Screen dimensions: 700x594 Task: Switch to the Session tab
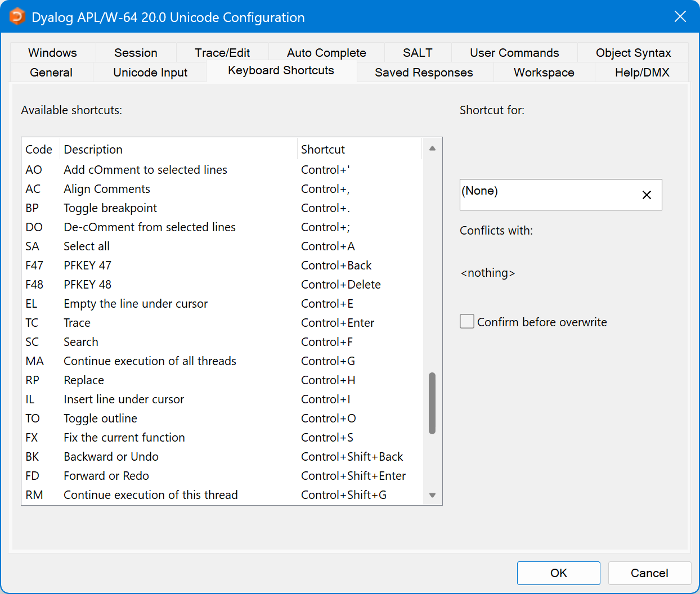tap(136, 53)
